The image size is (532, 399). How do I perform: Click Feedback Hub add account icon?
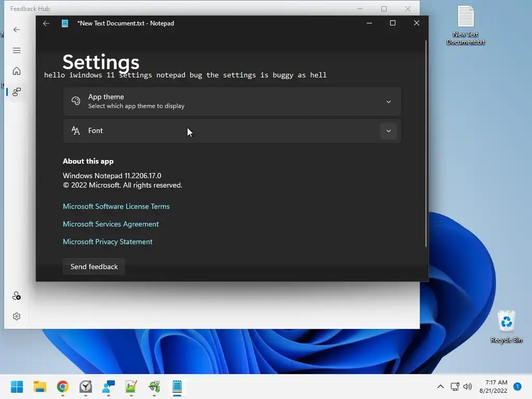coord(17,296)
